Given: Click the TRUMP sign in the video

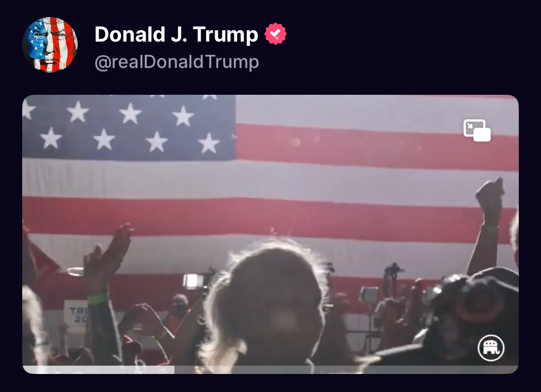Looking at the screenshot, I should point(77,315).
